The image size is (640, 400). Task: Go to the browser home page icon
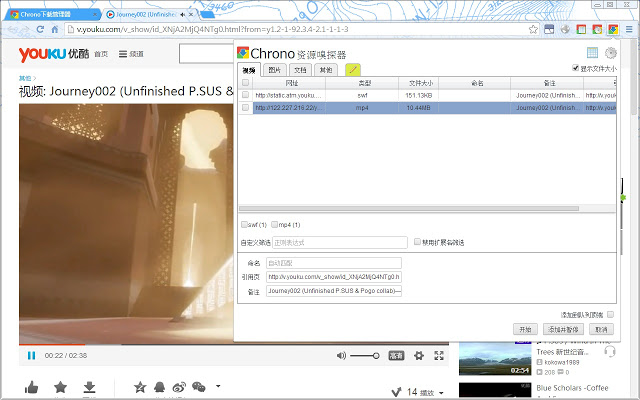click(55, 29)
